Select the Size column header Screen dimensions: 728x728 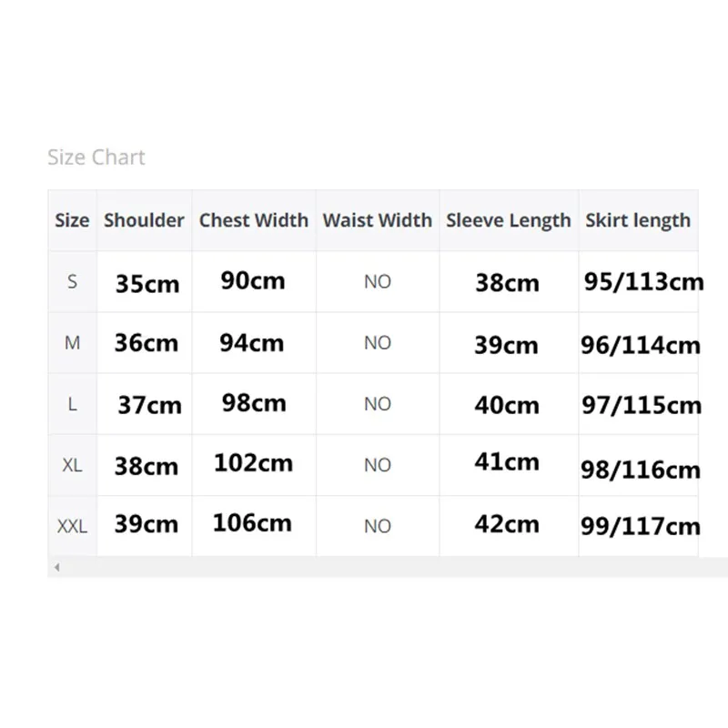72,220
